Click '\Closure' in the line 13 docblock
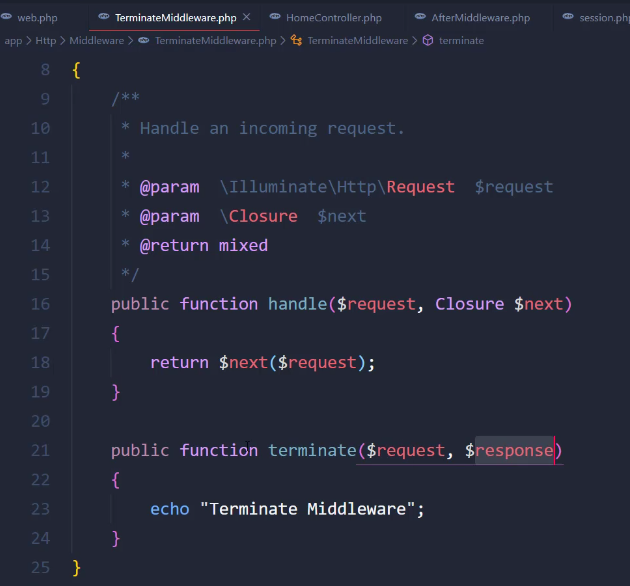This screenshot has height=586, width=630. click(259, 217)
